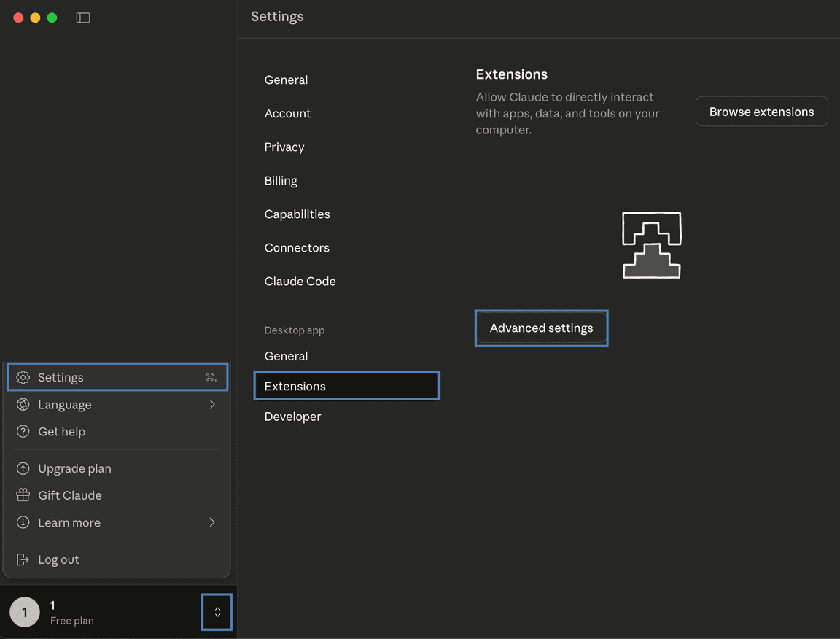
Task: Select the Developer tab
Action: 292,417
